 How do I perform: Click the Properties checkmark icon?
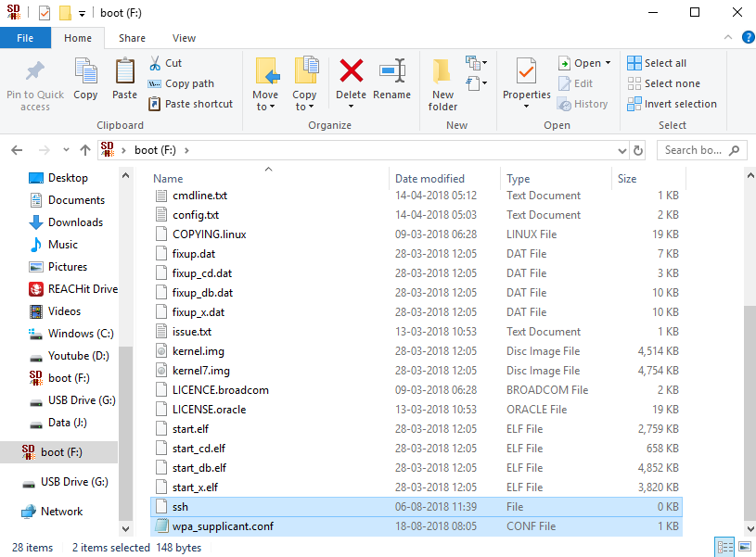[526, 72]
